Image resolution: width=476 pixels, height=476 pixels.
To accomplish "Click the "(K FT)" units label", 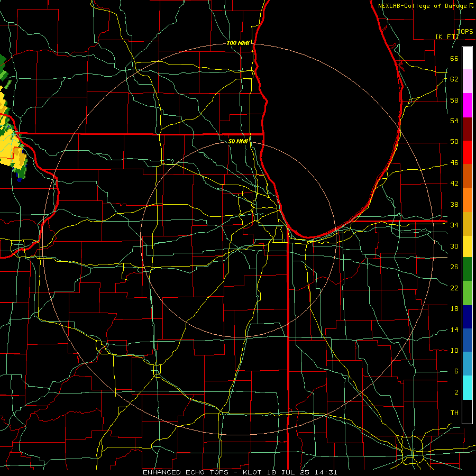I will (447, 36).
